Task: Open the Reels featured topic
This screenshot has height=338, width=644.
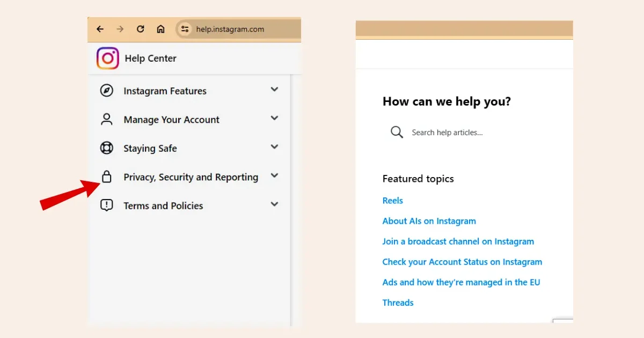Action: (x=392, y=200)
